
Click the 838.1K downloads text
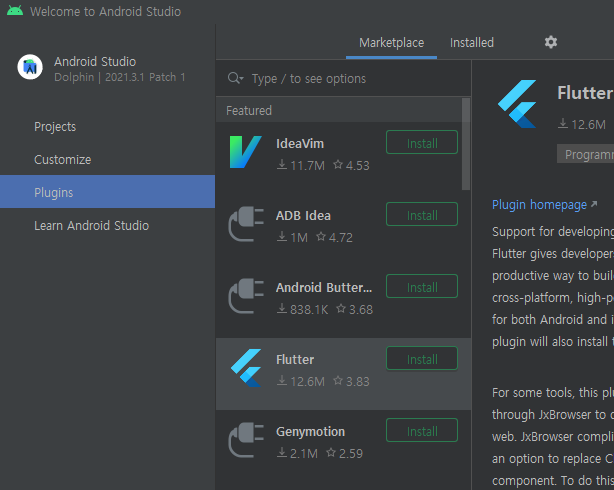coord(309,309)
